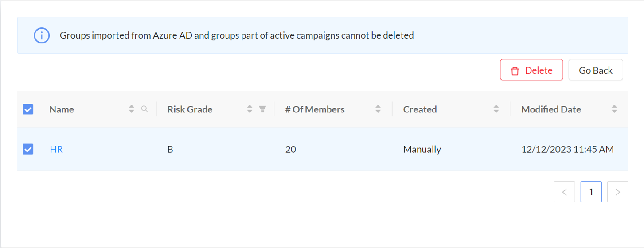Sort by Risk Grade using sort arrows
This screenshot has width=644, height=248.
(x=250, y=109)
